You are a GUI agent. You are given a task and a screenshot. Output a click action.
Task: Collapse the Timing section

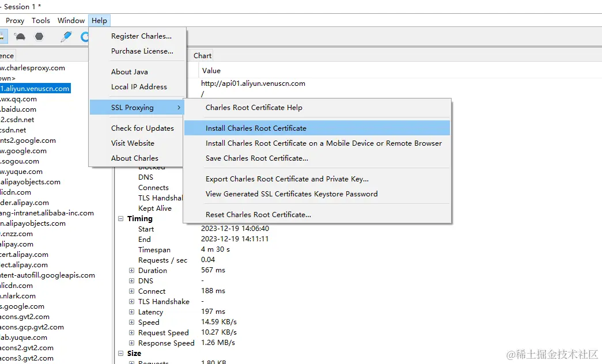(x=120, y=218)
